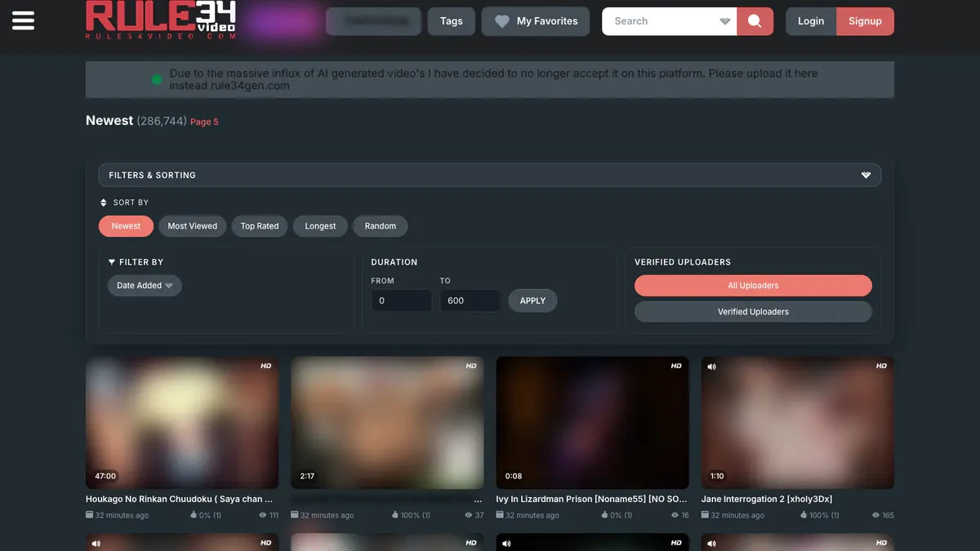980x551 pixels.
Task: Click the funnel icon beside Filter By
Action: pyautogui.click(x=112, y=262)
